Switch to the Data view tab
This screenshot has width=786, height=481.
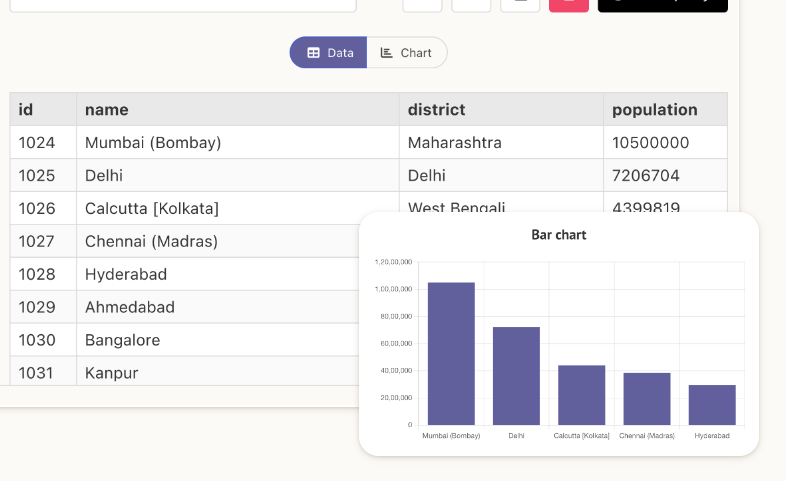328,53
